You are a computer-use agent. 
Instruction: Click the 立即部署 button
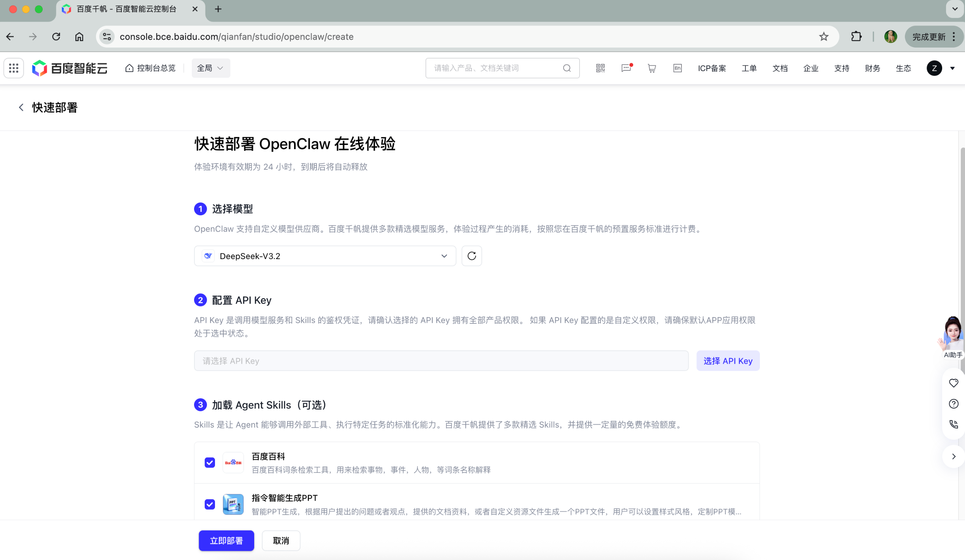(226, 541)
